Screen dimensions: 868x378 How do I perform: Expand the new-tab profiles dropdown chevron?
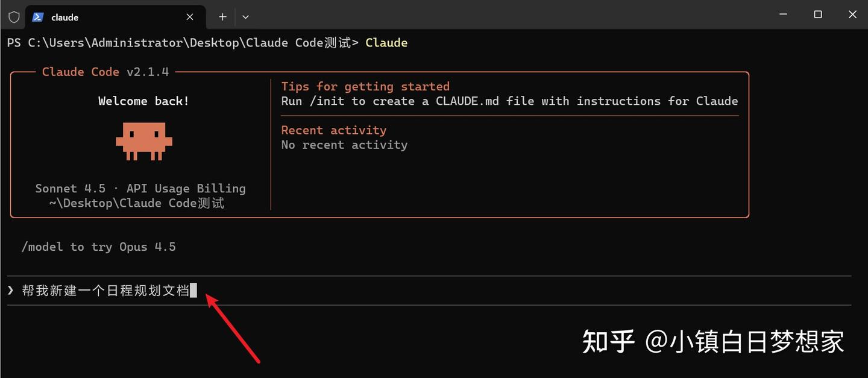click(x=245, y=17)
